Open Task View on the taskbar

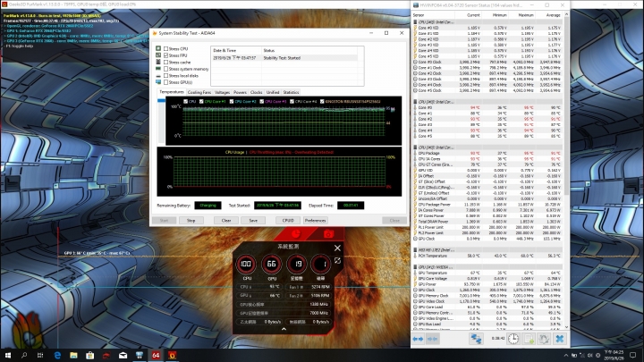click(40, 355)
